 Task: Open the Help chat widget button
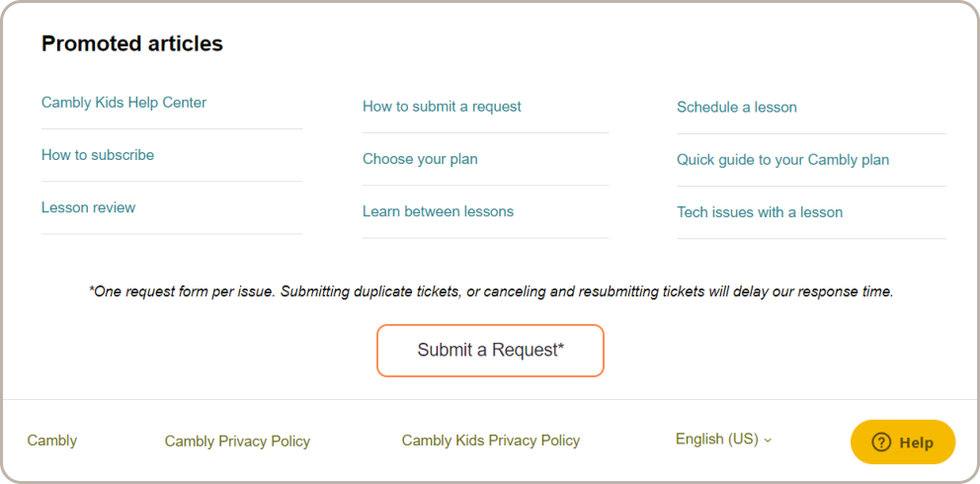[903, 443]
